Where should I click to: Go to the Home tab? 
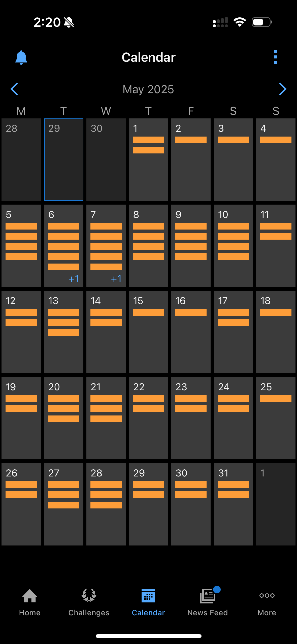[x=30, y=602]
